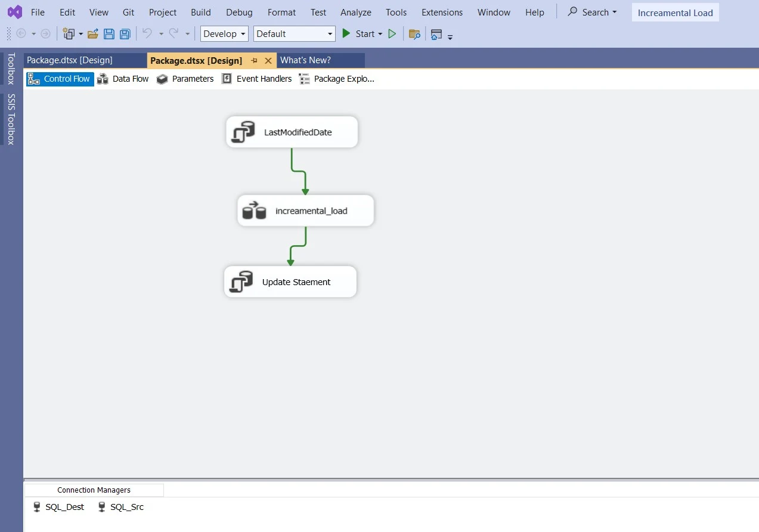Toggle pin on active Package.dtsx tab

[x=254, y=61]
